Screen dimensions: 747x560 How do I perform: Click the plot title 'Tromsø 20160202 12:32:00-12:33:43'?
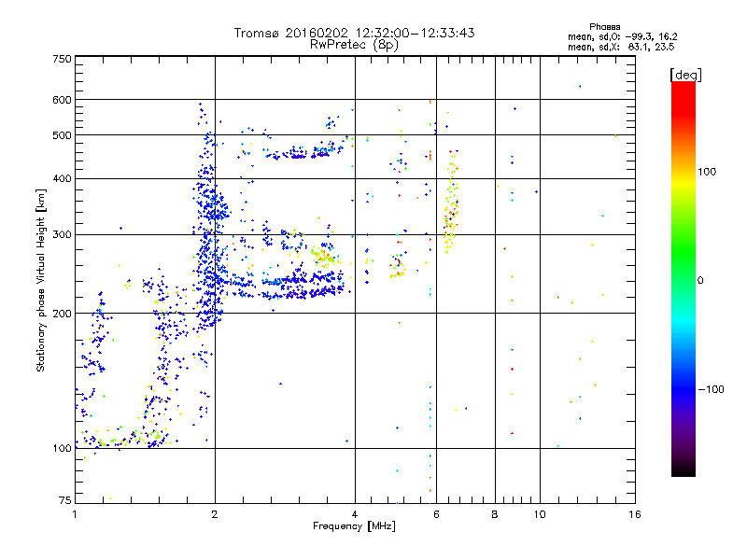(x=354, y=33)
